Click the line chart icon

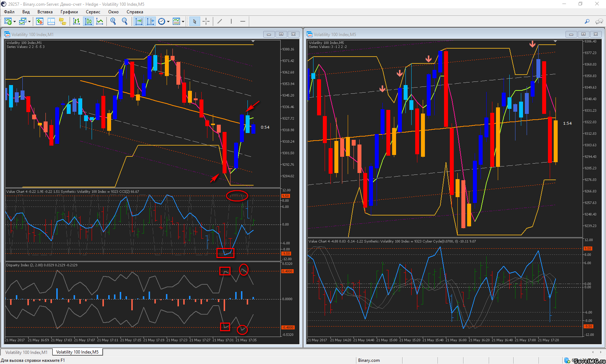(100, 22)
